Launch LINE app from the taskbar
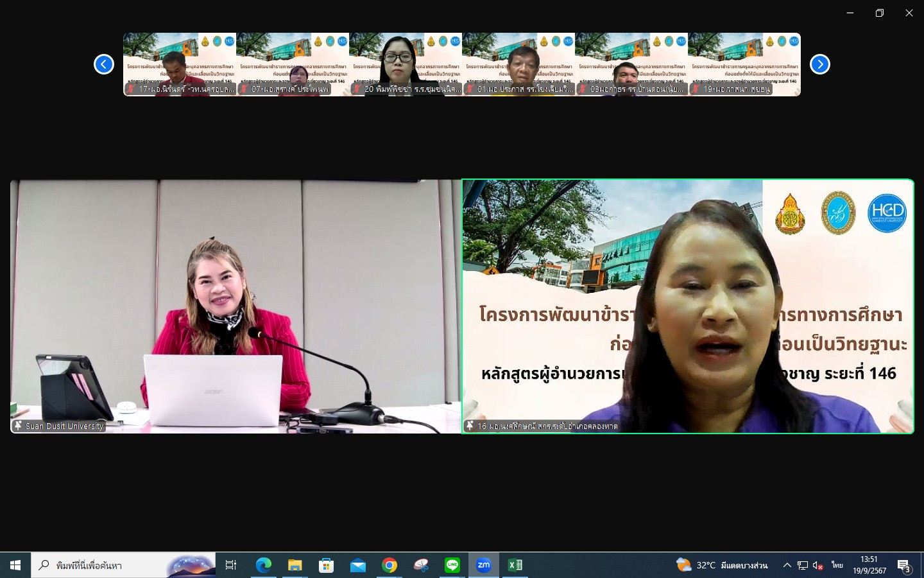Screen dimensions: 924x578 pyautogui.click(x=452, y=565)
